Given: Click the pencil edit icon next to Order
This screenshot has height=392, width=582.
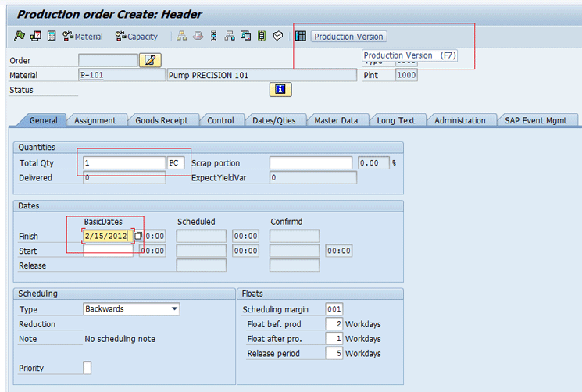Looking at the screenshot, I should [149, 60].
